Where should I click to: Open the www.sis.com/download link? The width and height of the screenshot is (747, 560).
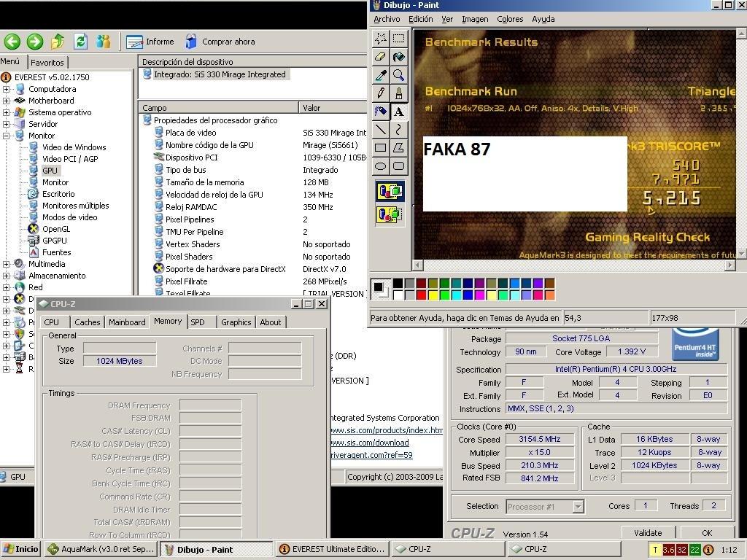pos(370,443)
